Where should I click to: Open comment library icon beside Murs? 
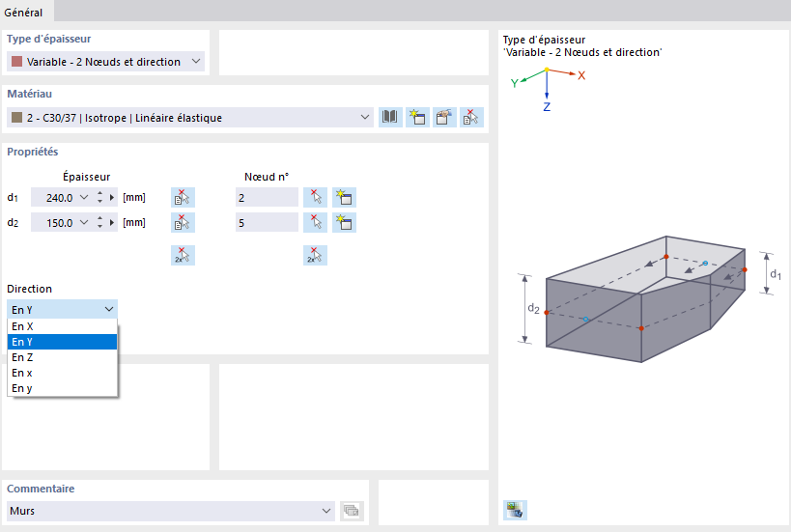(352, 511)
